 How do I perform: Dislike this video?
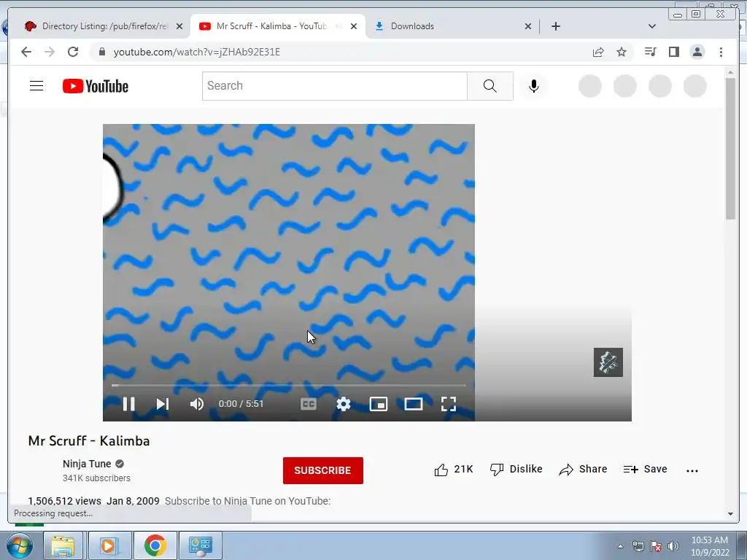click(516, 470)
